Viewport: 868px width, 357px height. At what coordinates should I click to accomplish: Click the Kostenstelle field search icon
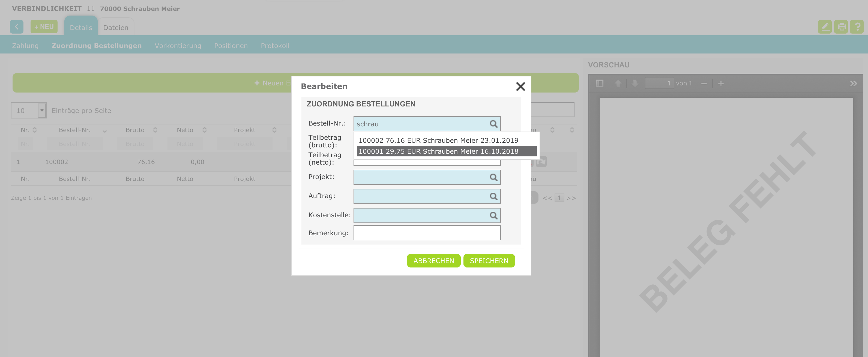493,215
